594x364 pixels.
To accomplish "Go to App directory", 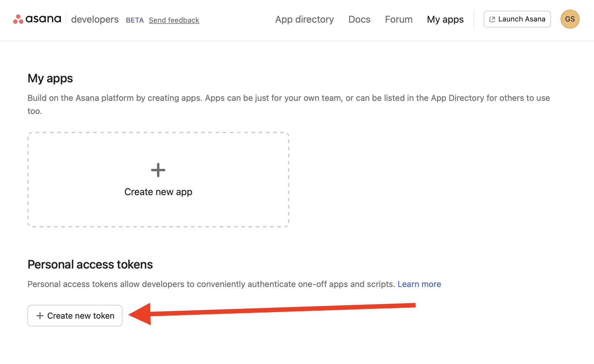I will click(304, 19).
